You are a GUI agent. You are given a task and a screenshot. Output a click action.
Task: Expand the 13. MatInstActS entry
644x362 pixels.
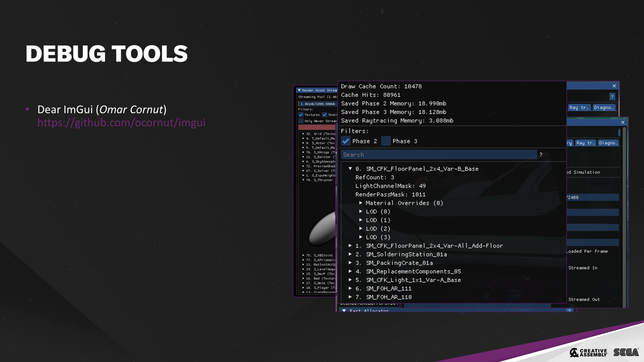click(303, 265)
